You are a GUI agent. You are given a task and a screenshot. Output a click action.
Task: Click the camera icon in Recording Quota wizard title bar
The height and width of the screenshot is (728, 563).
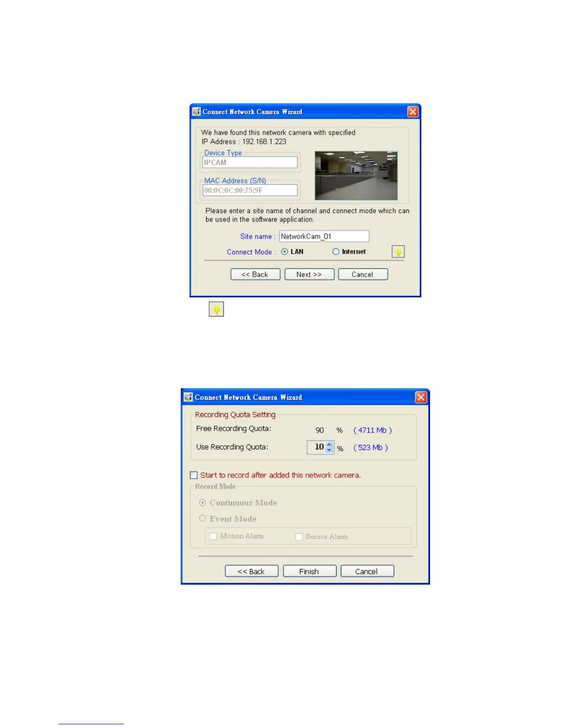[x=188, y=397]
